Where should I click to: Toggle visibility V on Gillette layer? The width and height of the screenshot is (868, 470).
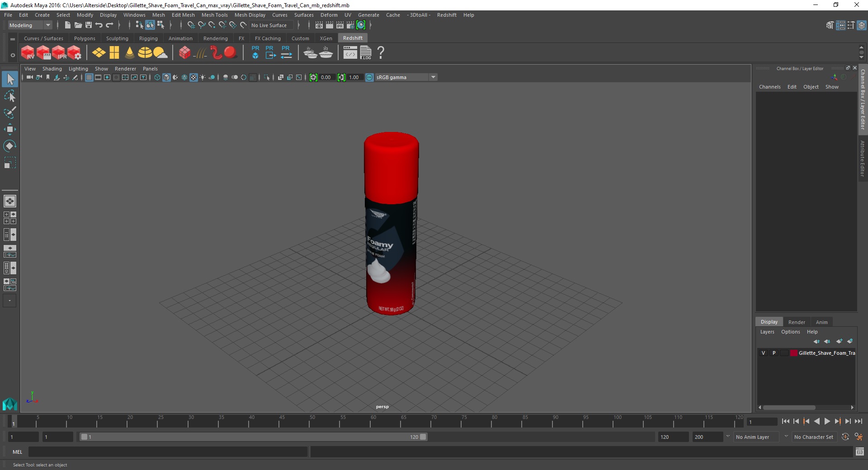pyautogui.click(x=764, y=353)
